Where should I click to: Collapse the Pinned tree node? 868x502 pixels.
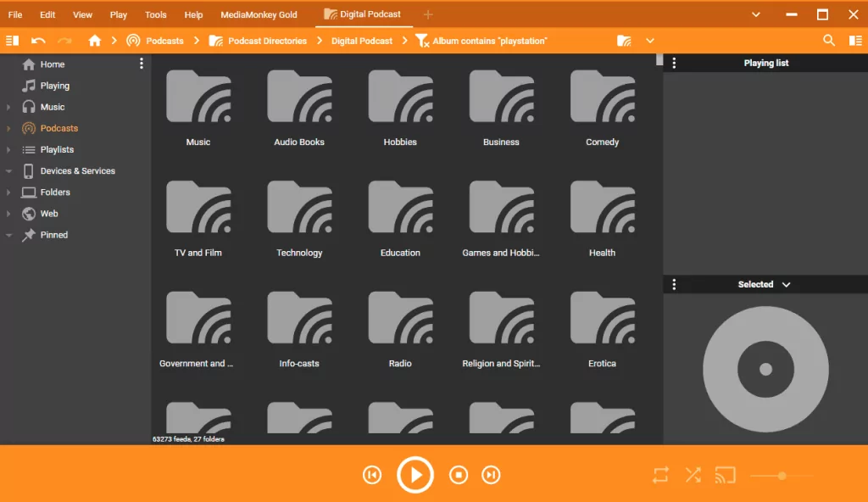(8, 235)
